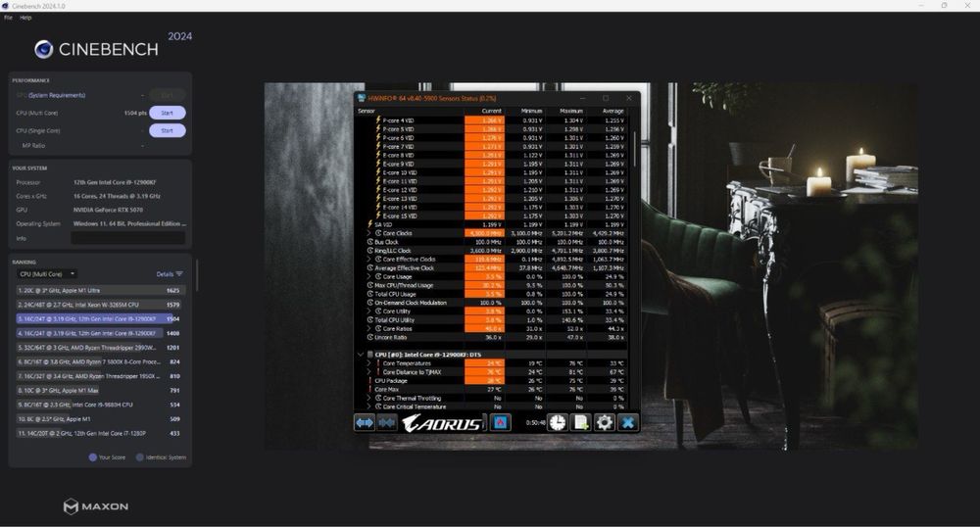
Task: Open the CPU (Multi Core) ranking dropdown
Action: (47, 274)
